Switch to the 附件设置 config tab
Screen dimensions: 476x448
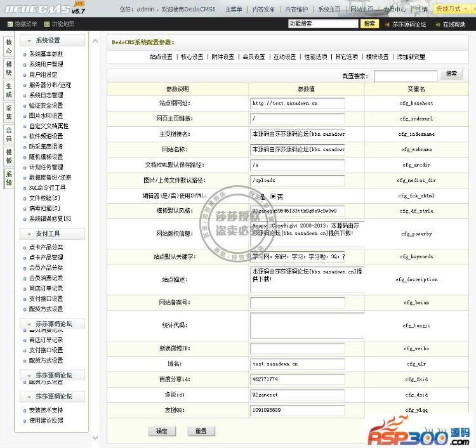[223, 56]
